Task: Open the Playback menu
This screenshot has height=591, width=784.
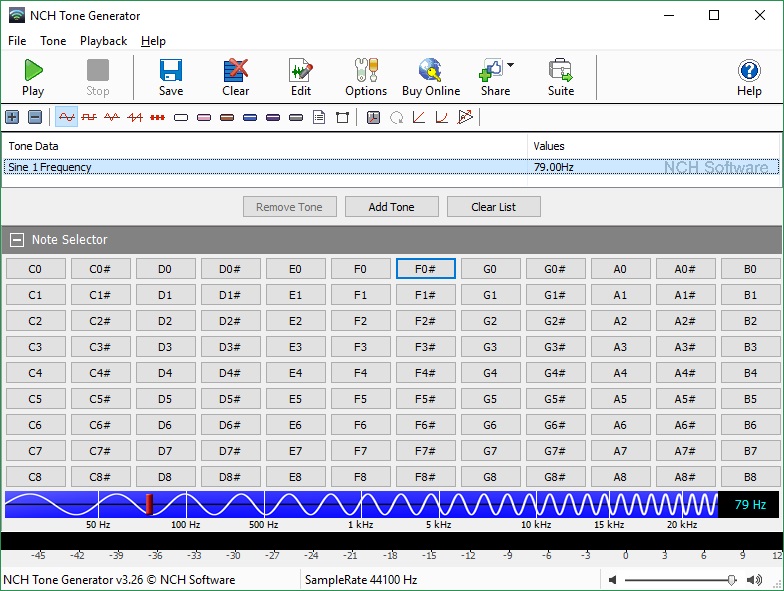Action: (103, 41)
